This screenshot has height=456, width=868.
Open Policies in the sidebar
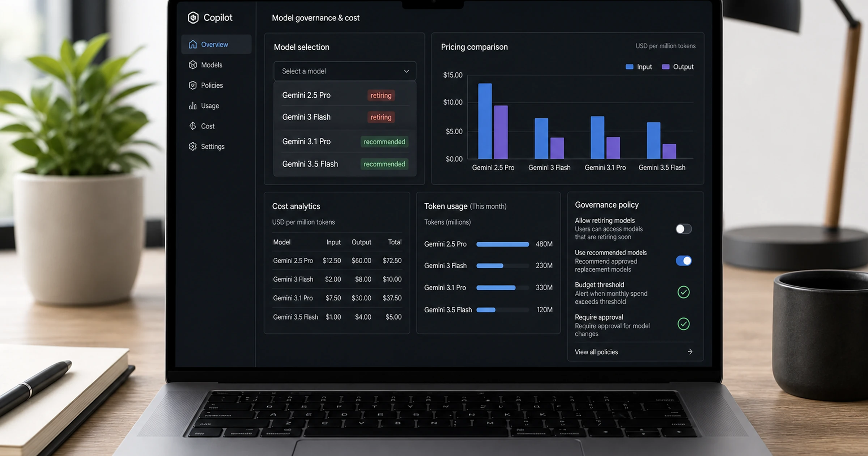(216, 85)
